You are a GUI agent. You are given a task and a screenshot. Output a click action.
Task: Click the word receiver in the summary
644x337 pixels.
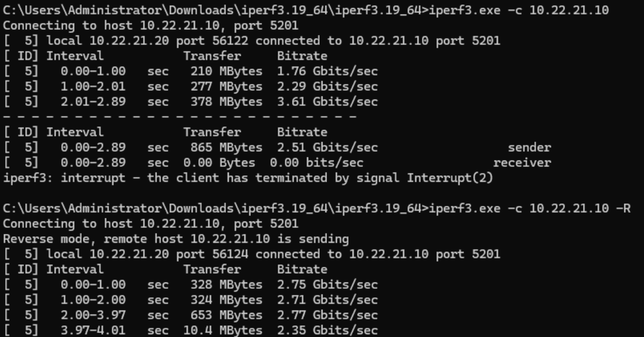click(x=522, y=163)
